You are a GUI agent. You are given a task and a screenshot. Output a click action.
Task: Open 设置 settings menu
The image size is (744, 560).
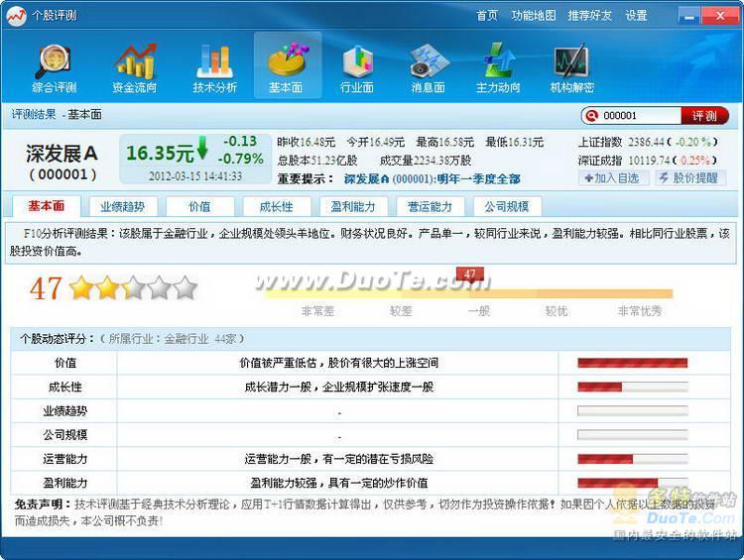pyautogui.click(x=636, y=16)
